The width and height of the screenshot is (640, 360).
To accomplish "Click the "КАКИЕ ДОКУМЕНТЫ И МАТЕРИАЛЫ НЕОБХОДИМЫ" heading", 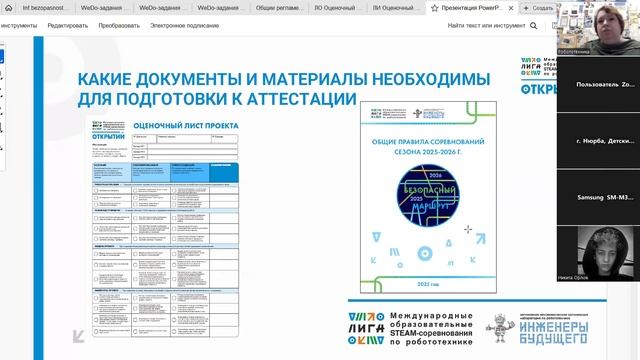I will [284, 79].
